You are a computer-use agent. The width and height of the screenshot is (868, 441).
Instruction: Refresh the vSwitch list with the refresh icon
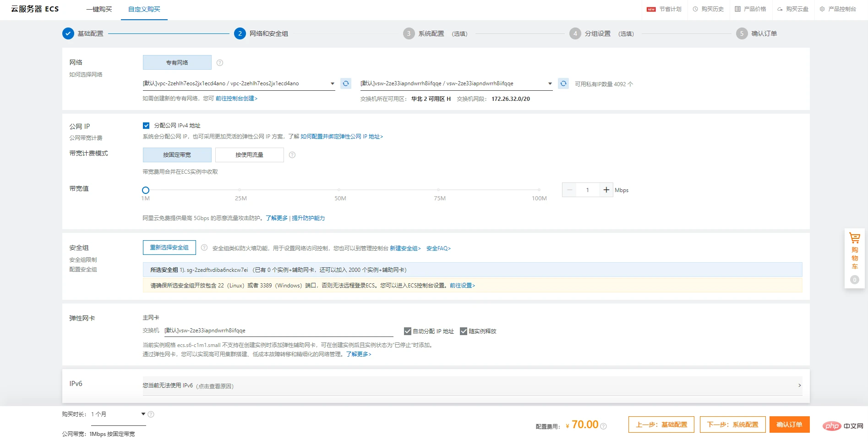(x=563, y=83)
